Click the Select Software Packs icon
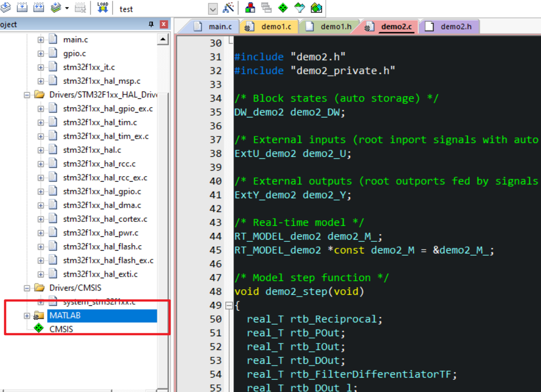The height and width of the screenshot is (392, 541). pos(299,8)
